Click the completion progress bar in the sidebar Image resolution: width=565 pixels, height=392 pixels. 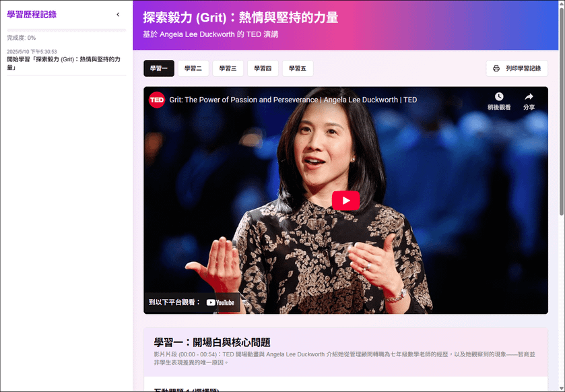[x=66, y=30]
